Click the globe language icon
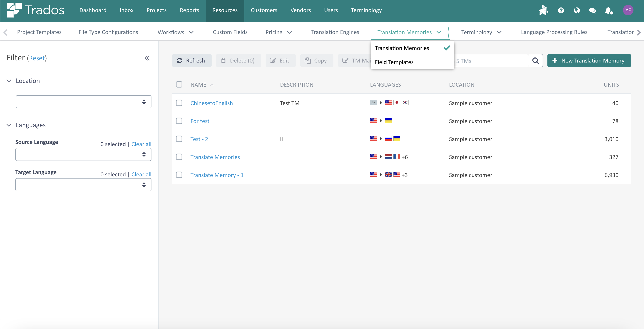This screenshot has width=644, height=329. (x=576, y=10)
